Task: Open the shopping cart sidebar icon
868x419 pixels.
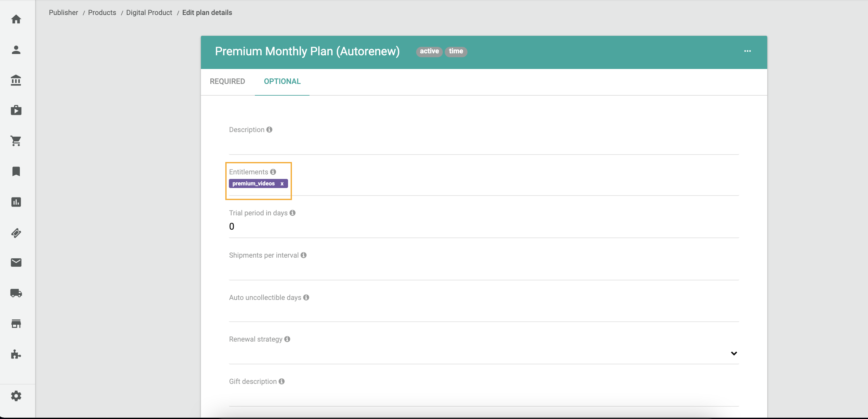Action: pyautogui.click(x=16, y=141)
